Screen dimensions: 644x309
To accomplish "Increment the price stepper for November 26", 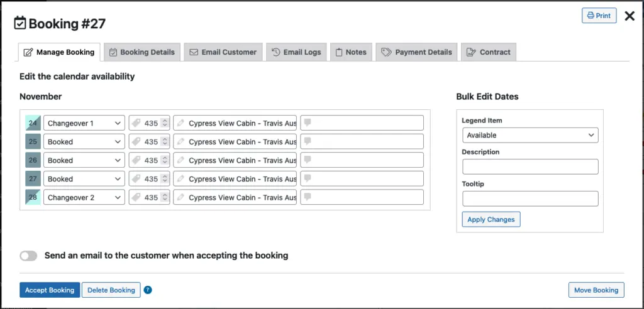I will point(165,158).
